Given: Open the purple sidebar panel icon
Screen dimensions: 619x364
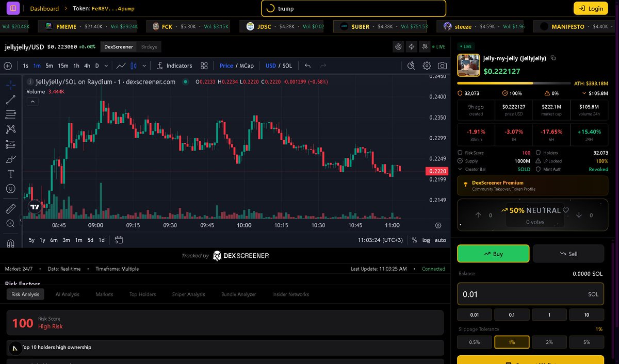Looking at the screenshot, I should tap(13, 8).
